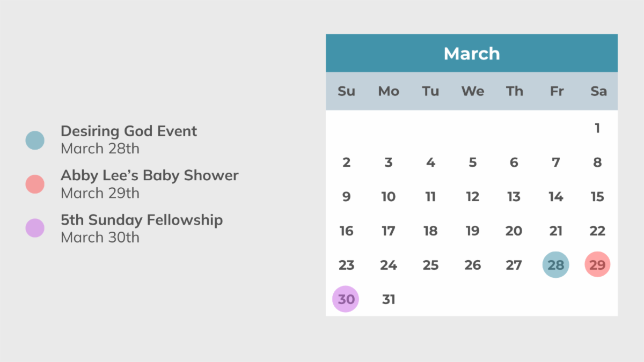The image size is (644, 362).
Task: Select highlighted March 29 on calendar
Action: click(x=597, y=265)
